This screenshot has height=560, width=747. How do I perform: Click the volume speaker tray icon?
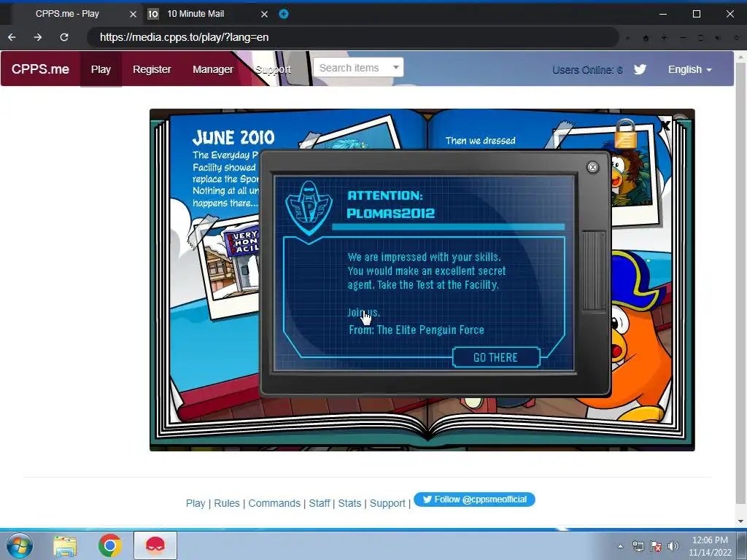(x=673, y=546)
